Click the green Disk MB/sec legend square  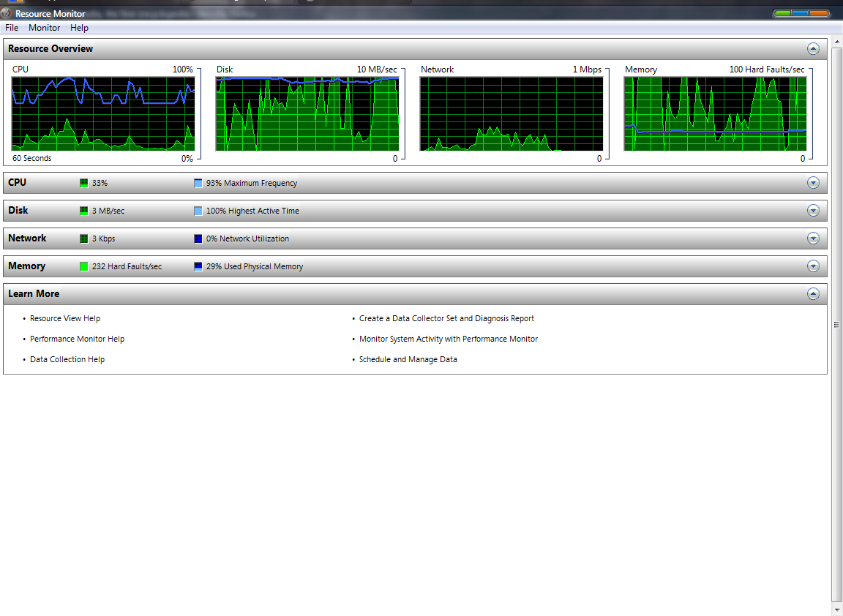pyautogui.click(x=83, y=210)
